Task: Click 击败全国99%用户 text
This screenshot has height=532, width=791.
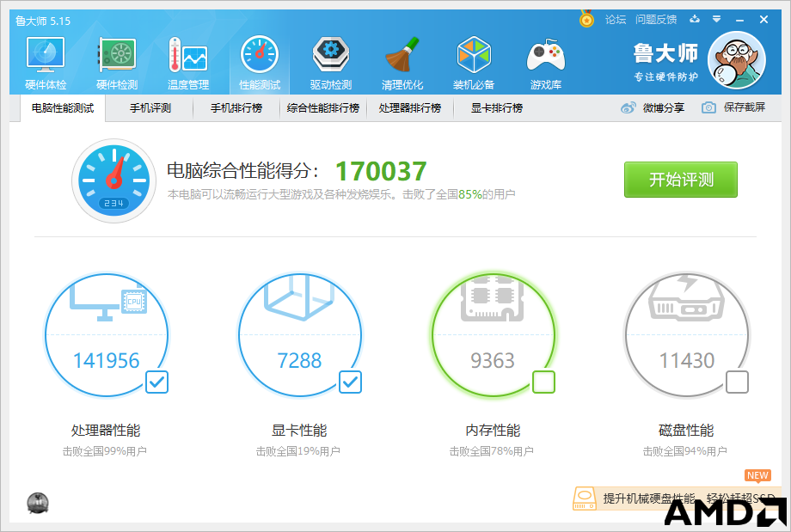Action: (x=104, y=451)
